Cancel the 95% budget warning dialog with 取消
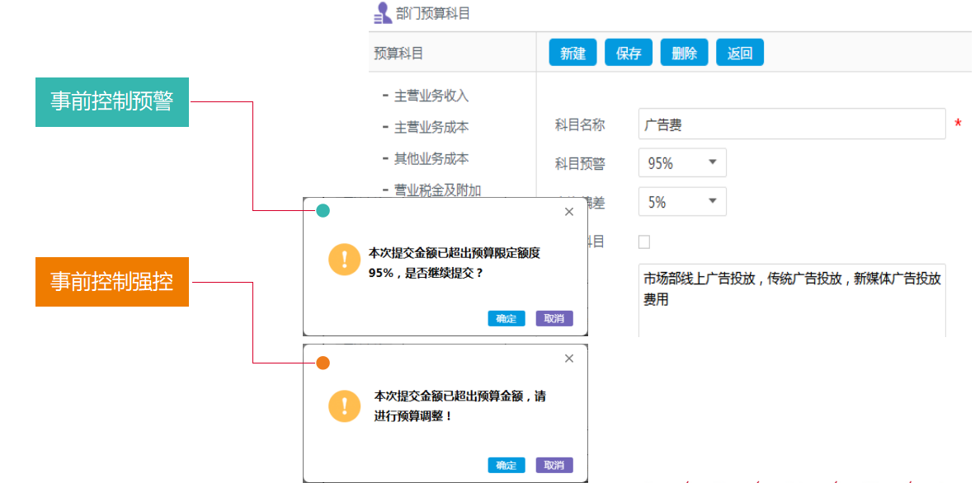 [x=554, y=319]
